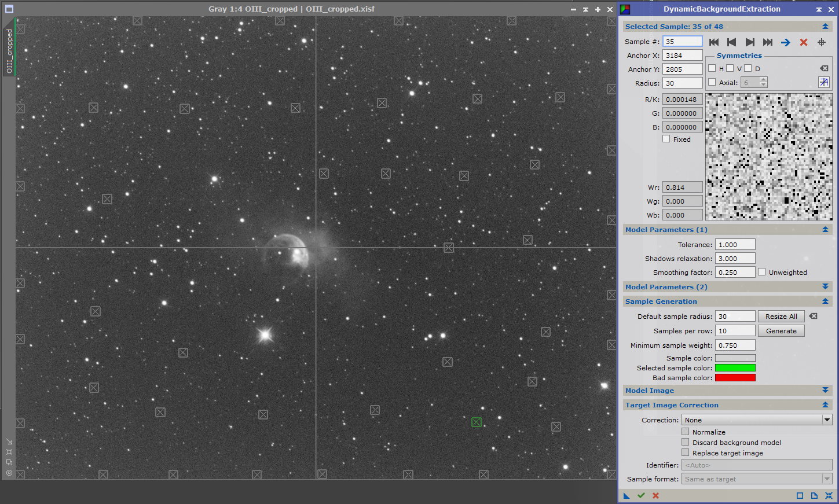Expand the Model Image section
This screenshot has height=504, width=839.
tap(825, 391)
